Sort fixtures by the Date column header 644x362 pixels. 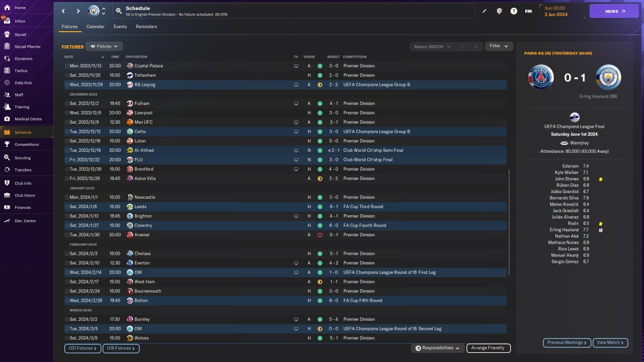pos(69,57)
